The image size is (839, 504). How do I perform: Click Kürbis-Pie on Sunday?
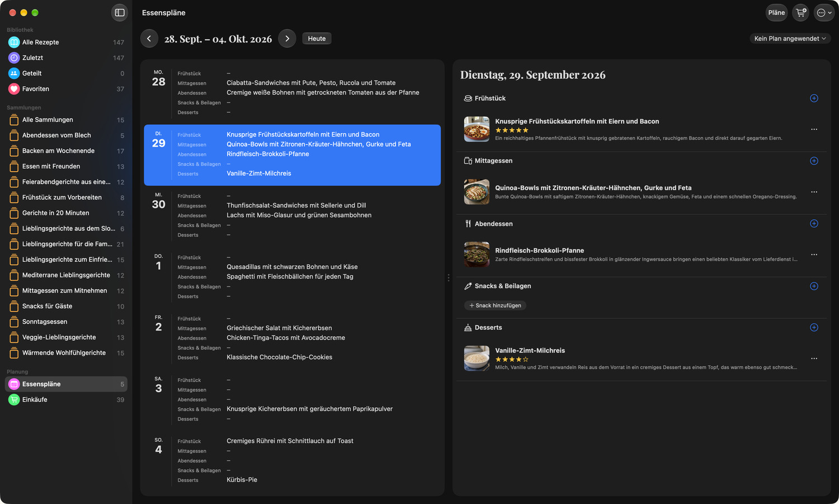[x=242, y=480]
